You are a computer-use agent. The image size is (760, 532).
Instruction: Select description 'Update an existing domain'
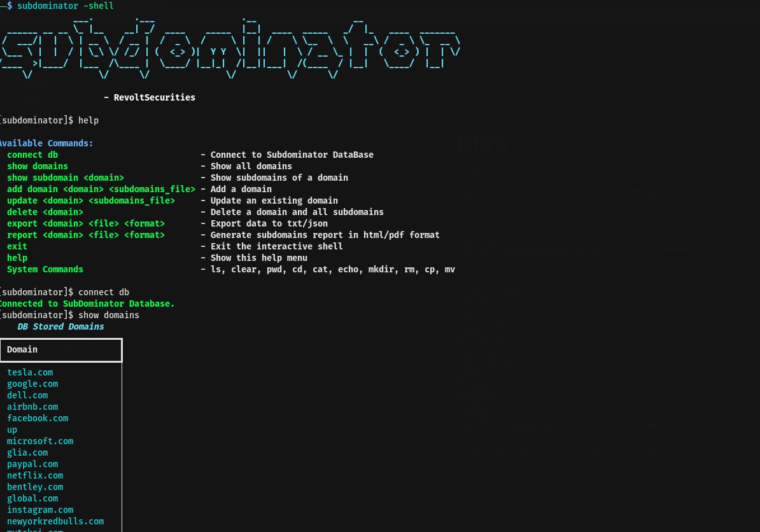[x=274, y=200]
